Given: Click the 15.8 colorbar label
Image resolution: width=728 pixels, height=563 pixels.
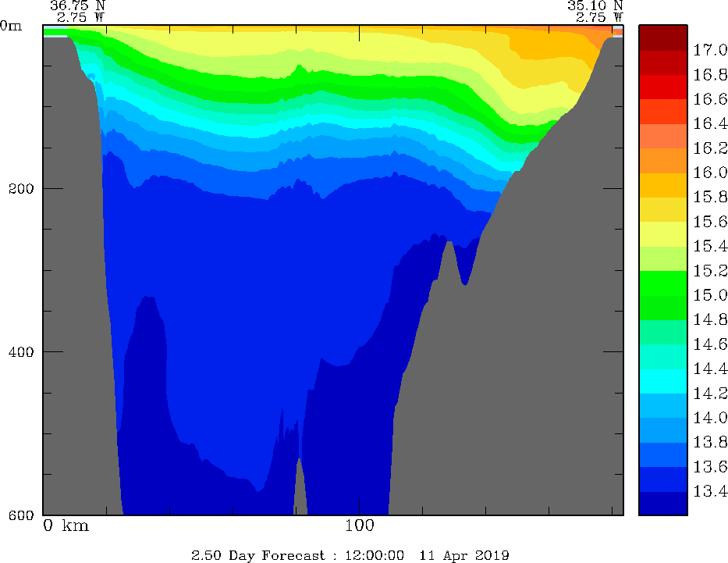Looking at the screenshot, I should (710, 197).
